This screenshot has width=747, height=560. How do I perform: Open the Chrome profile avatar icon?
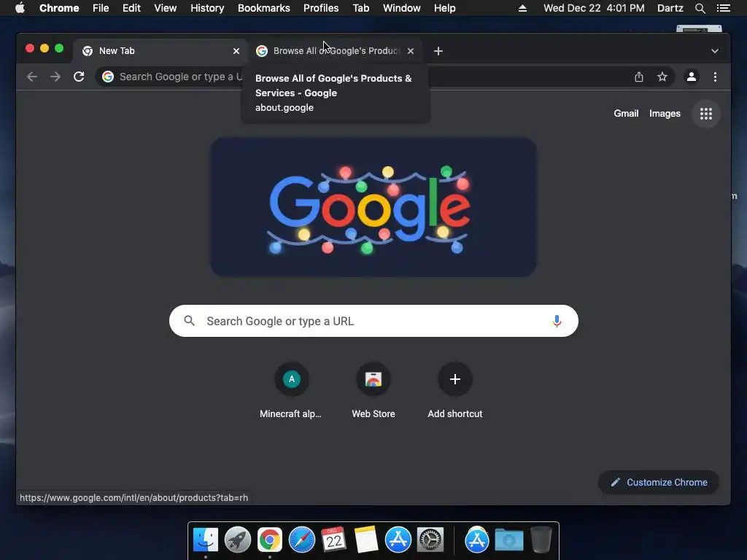pos(692,77)
